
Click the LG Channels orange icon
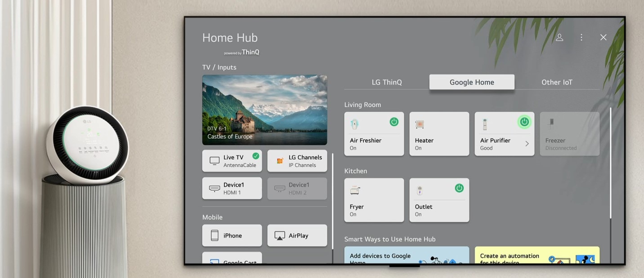coord(280,161)
